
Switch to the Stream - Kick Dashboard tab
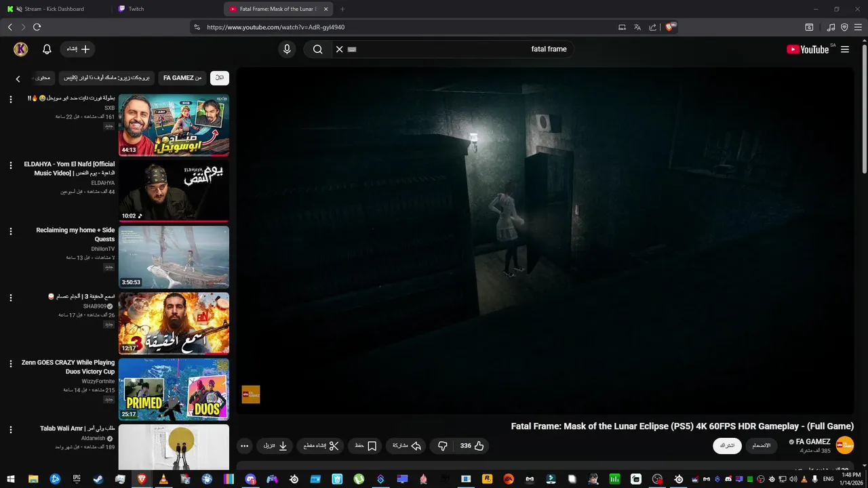pos(54,9)
